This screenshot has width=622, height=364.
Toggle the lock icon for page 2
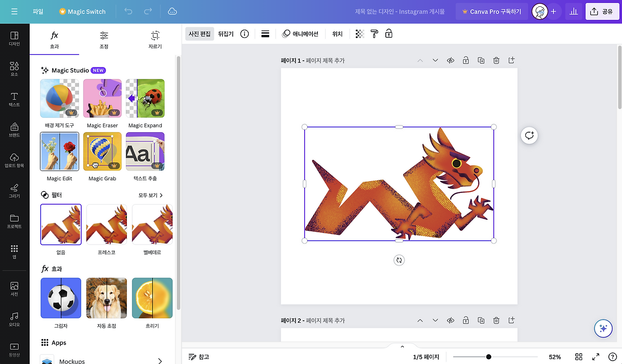[x=466, y=320]
